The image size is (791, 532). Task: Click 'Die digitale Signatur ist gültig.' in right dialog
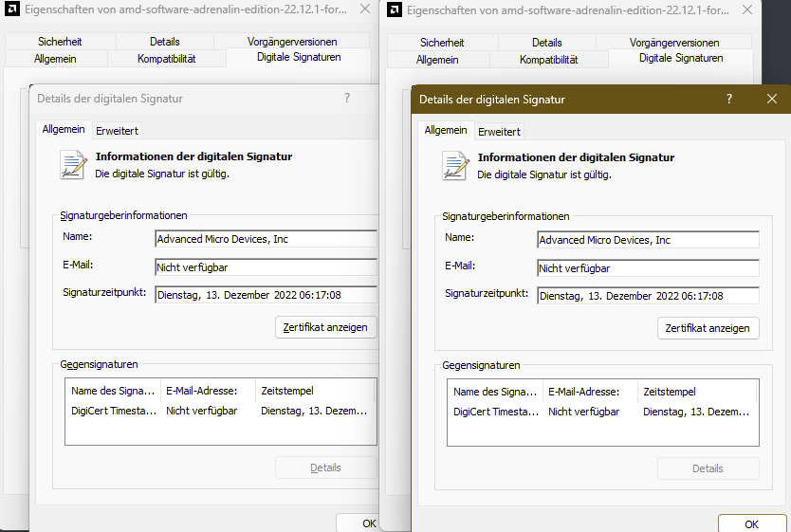click(544, 175)
